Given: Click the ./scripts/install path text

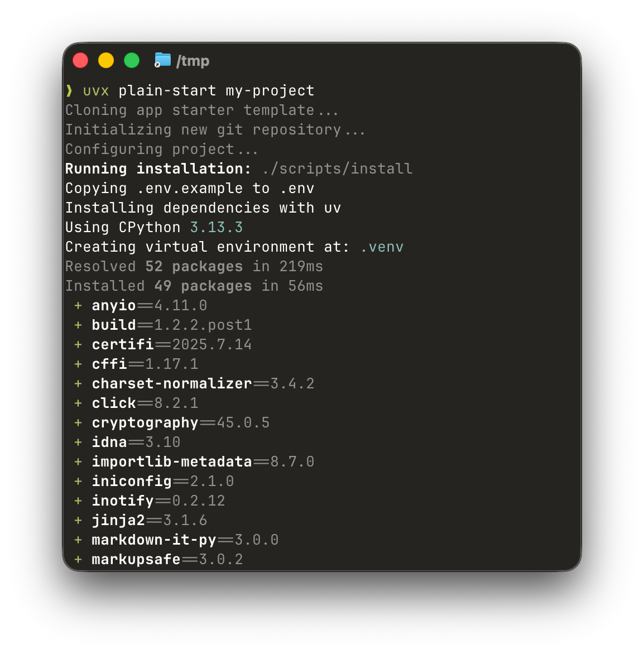Looking at the screenshot, I should click(x=337, y=169).
